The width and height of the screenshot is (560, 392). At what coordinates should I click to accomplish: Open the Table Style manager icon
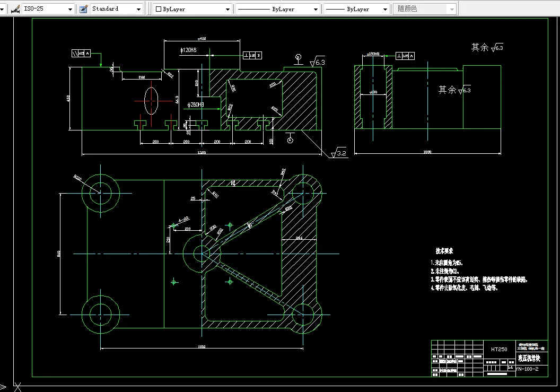[x=83, y=9]
